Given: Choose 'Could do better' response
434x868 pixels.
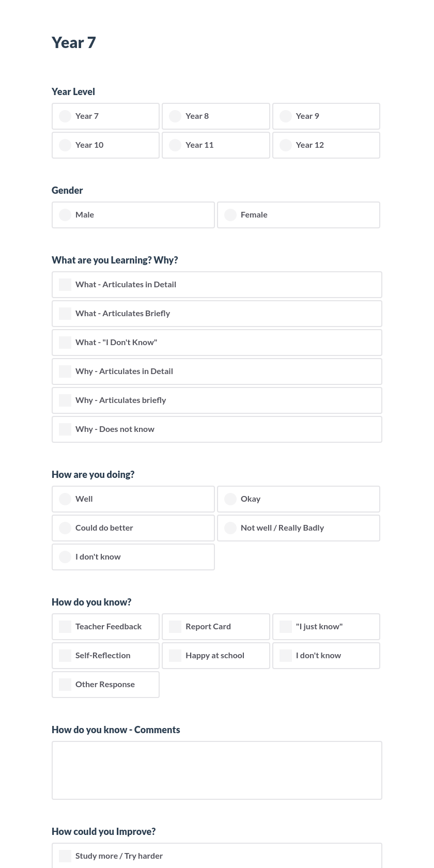Looking at the screenshot, I should pyautogui.click(x=65, y=528).
